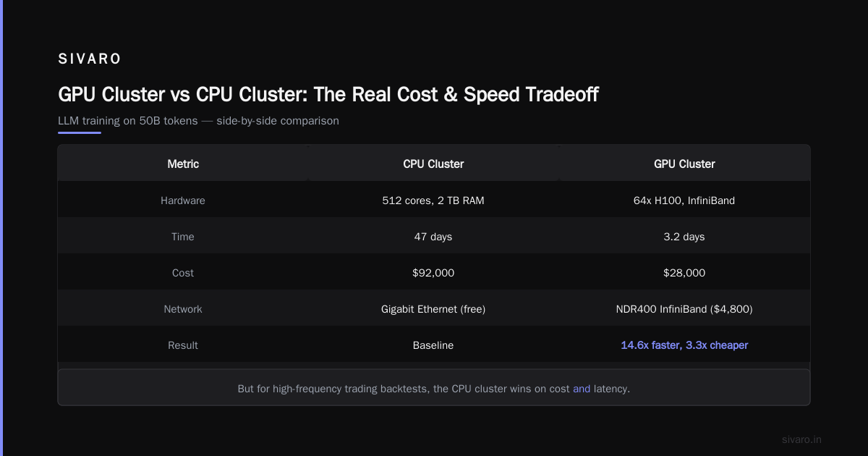Select the CPU Cluster column header
The height and width of the screenshot is (456, 868).
click(433, 164)
